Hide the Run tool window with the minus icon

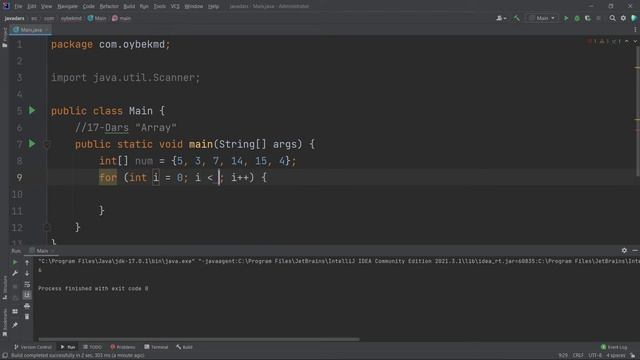click(635, 251)
